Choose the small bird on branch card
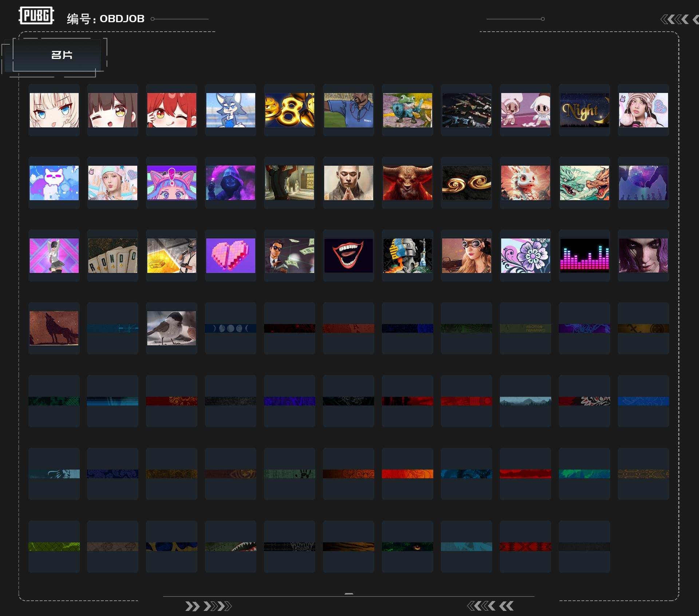Viewport: 699px width, 616px height. (171, 328)
